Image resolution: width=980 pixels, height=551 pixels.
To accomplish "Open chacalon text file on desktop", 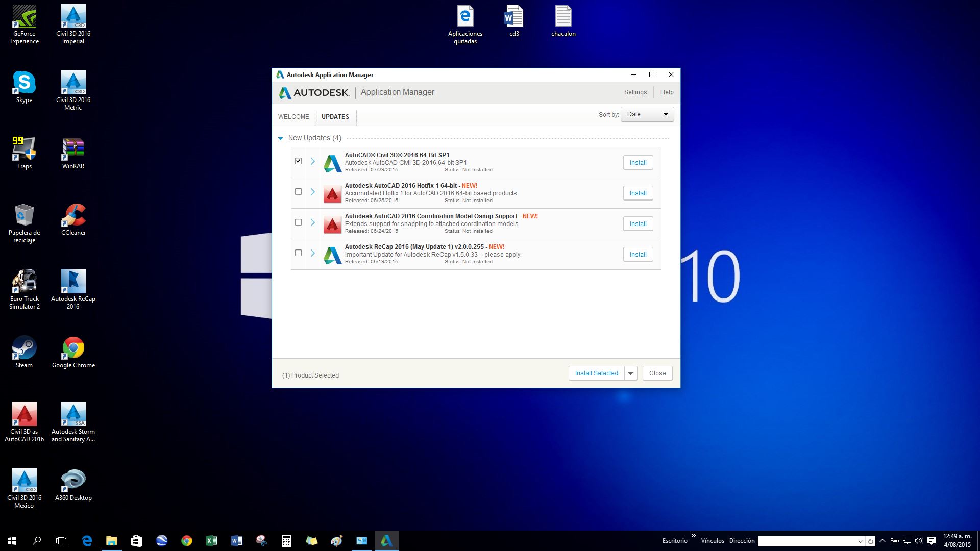I will (563, 20).
